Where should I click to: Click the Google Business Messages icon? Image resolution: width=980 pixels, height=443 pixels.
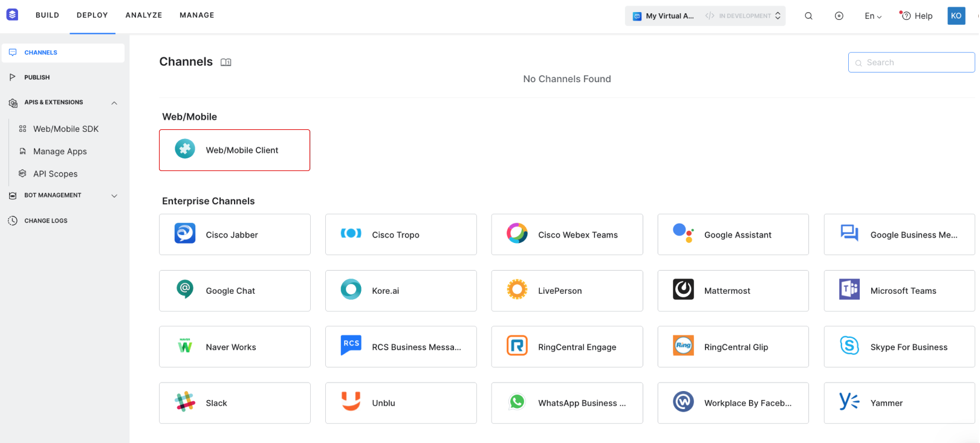[849, 233]
